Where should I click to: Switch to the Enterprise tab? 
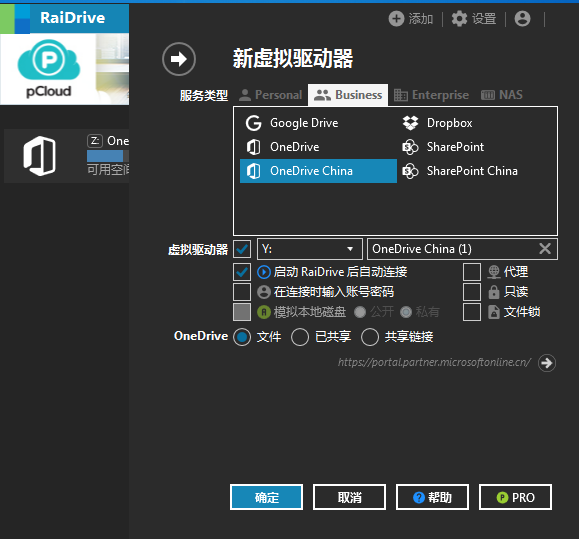[x=431, y=95]
